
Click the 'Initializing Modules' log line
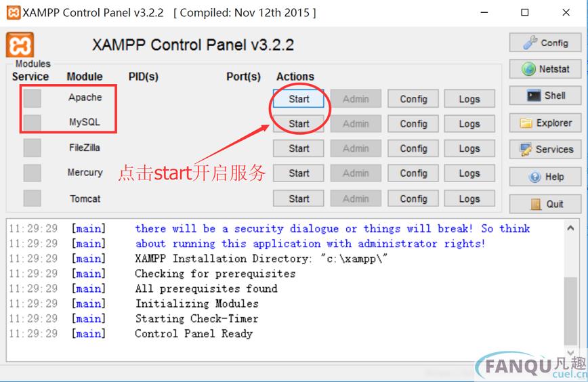click(197, 303)
